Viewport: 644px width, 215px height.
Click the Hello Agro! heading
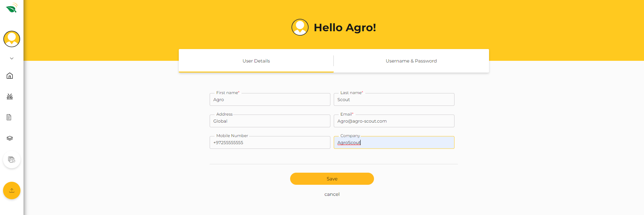[345, 28]
